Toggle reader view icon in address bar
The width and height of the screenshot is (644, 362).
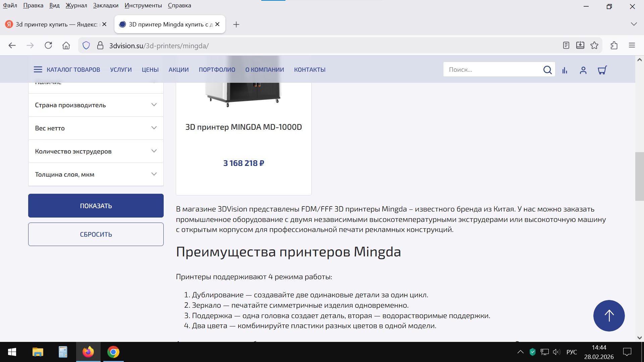(566, 46)
